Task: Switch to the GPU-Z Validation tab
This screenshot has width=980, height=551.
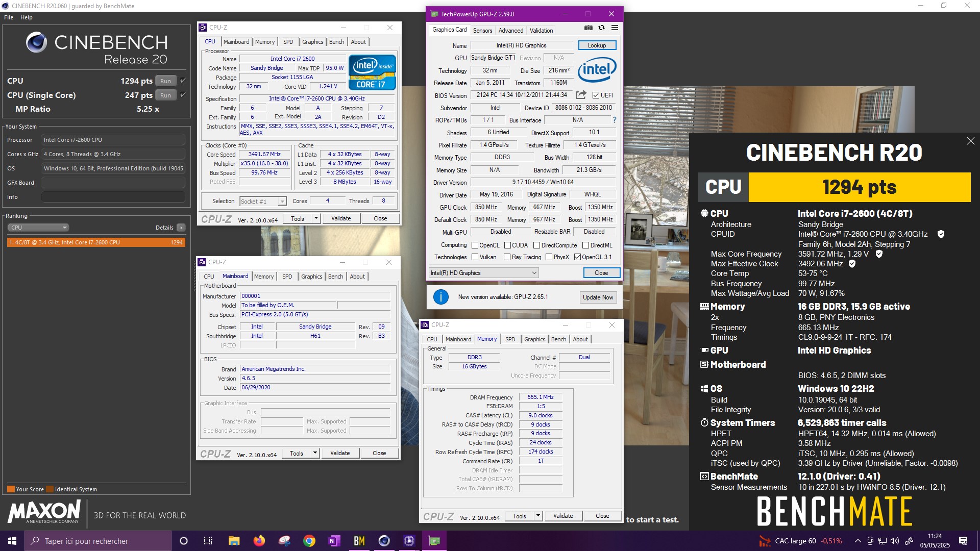Action: click(541, 31)
